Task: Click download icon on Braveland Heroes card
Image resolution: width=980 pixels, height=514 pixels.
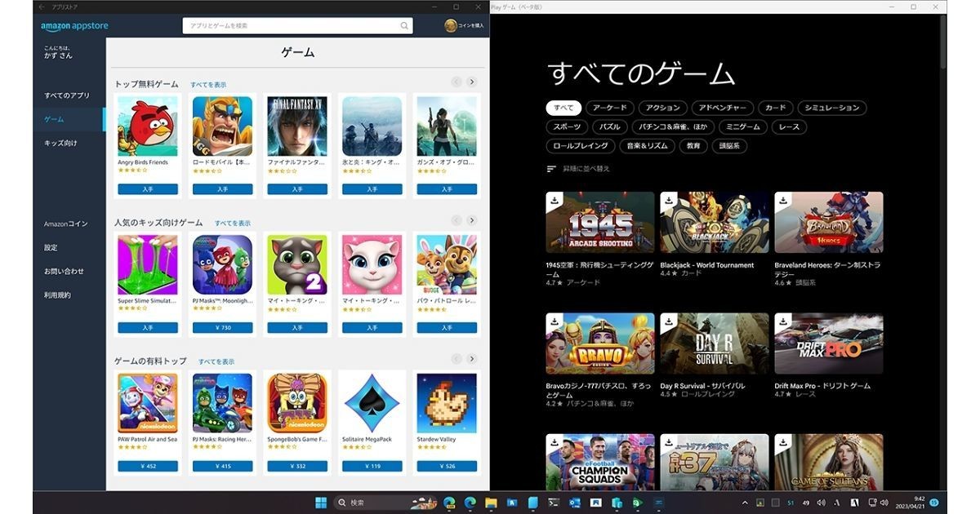Action: click(782, 200)
